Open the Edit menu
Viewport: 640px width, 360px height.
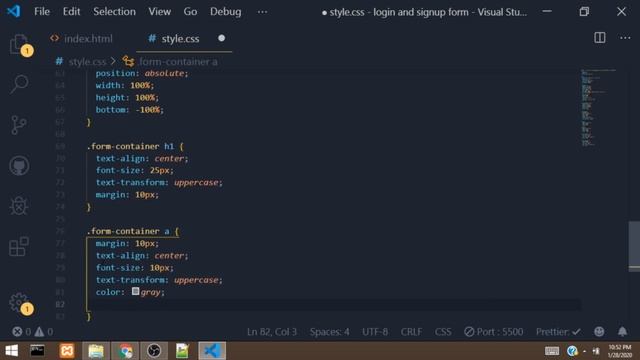click(x=71, y=11)
